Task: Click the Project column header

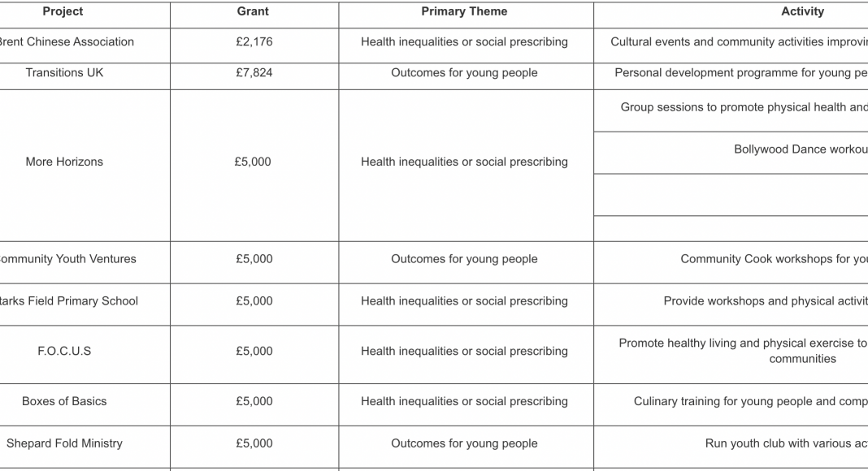Action: pyautogui.click(x=63, y=11)
